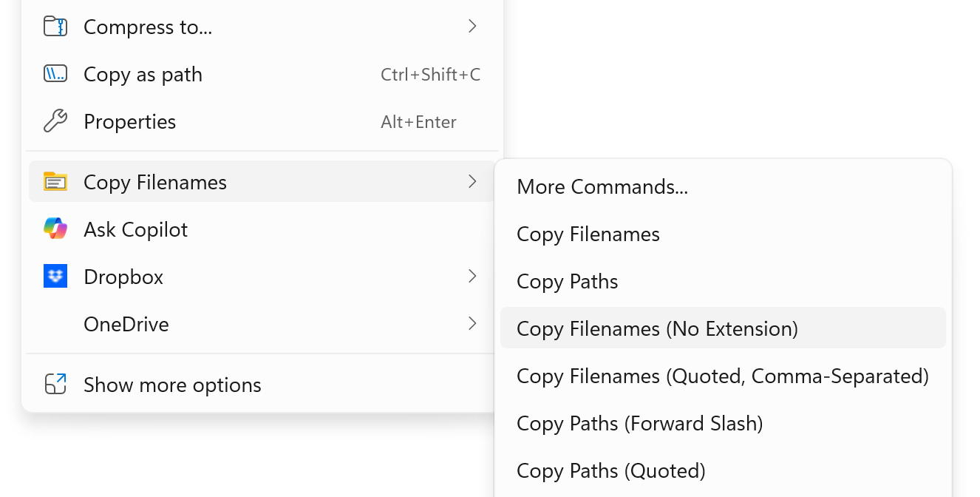The width and height of the screenshot is (980, 497).
Task: Click the Copy Filenames folder icon
Action: [x=55, y=181]
